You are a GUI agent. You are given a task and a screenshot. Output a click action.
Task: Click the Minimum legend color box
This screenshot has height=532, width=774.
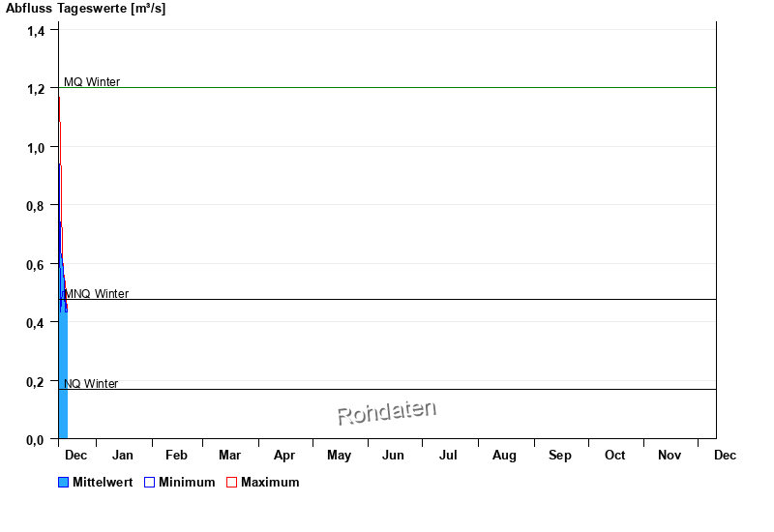(x=149, y=483)
